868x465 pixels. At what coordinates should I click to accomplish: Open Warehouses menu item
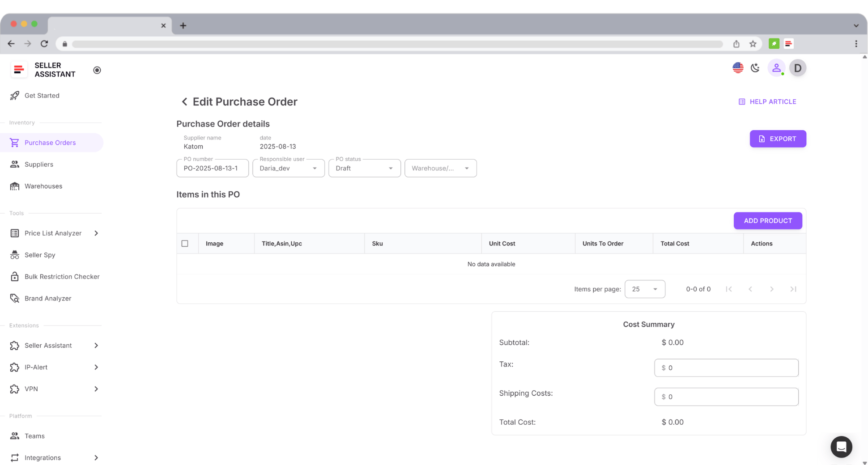(51, 186)
